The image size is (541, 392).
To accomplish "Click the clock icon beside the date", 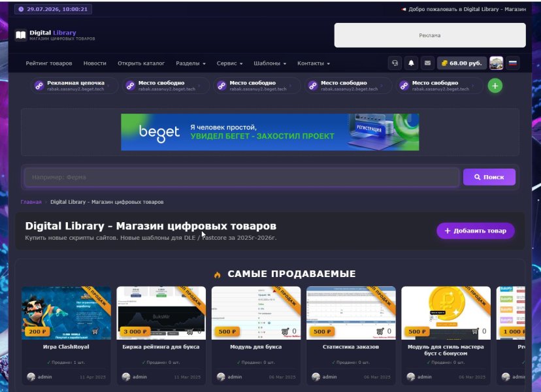I will 21,9.
